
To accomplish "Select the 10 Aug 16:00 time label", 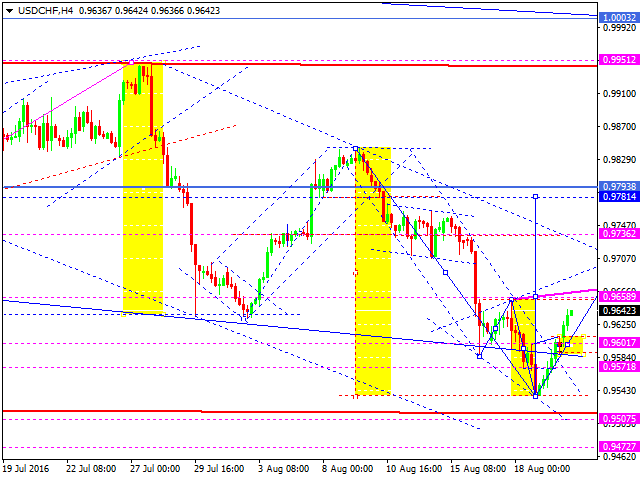I will (x=414, y=469).
